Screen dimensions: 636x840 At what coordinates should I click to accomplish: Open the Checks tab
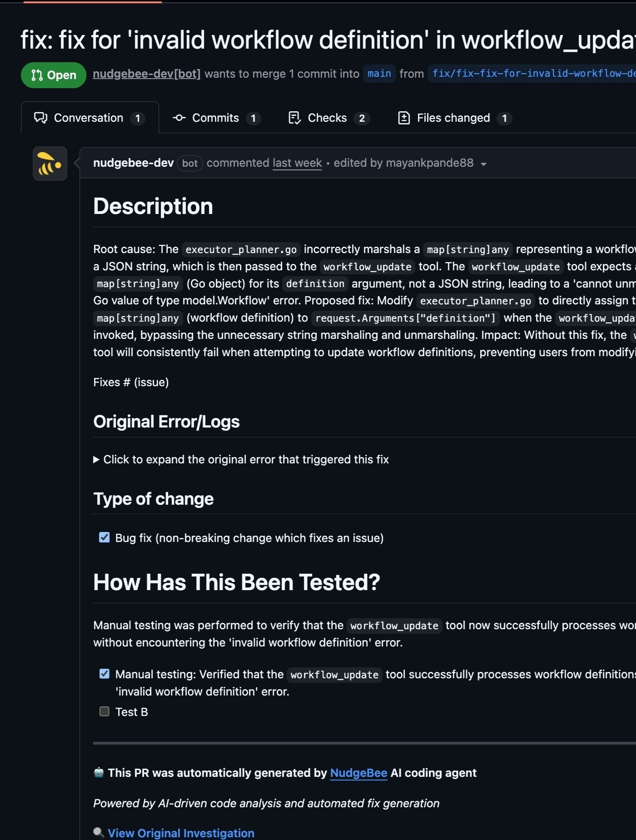pos(327,118)
